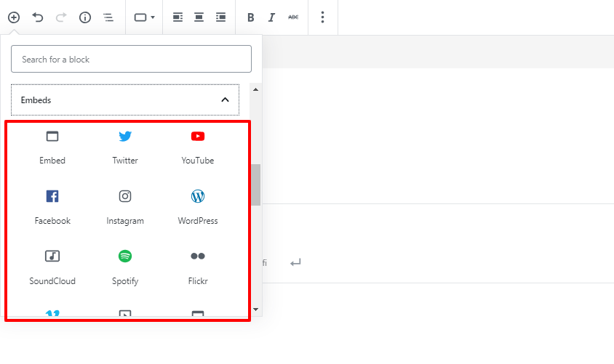This screenshot has height=364, width=614.
Task: Click the block list scrollbar thumb
Action: click(x=255, y=185)
